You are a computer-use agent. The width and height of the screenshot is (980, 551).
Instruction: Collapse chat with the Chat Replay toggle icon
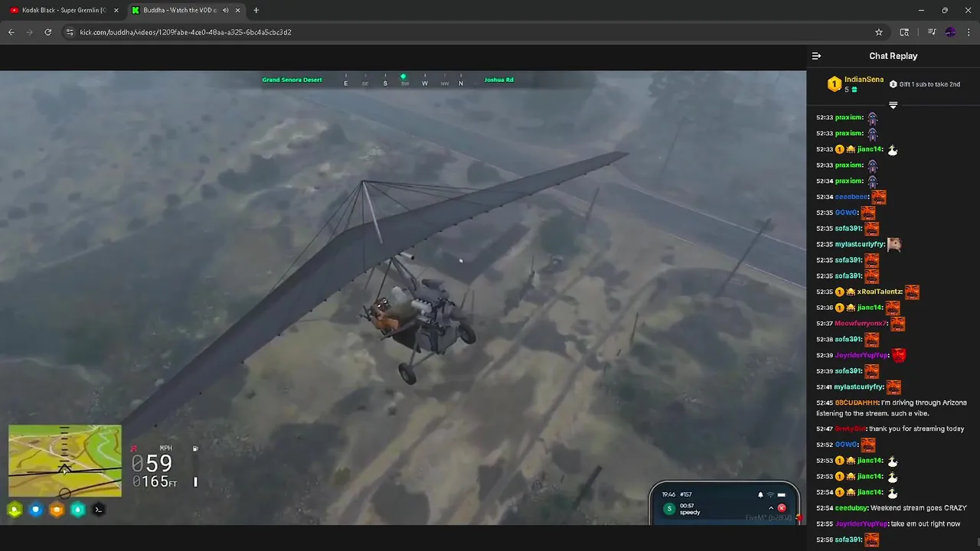(816, 56)
